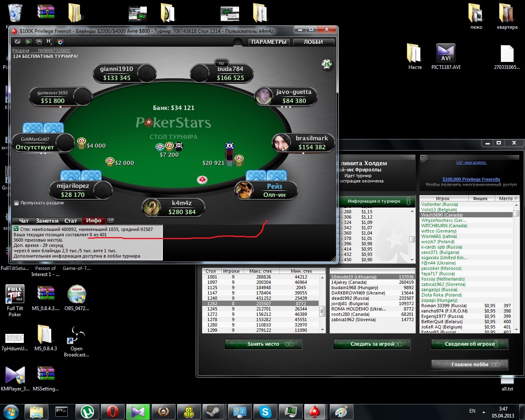
Task: Click the Windows Start button
Action: [x=11, y=411]
